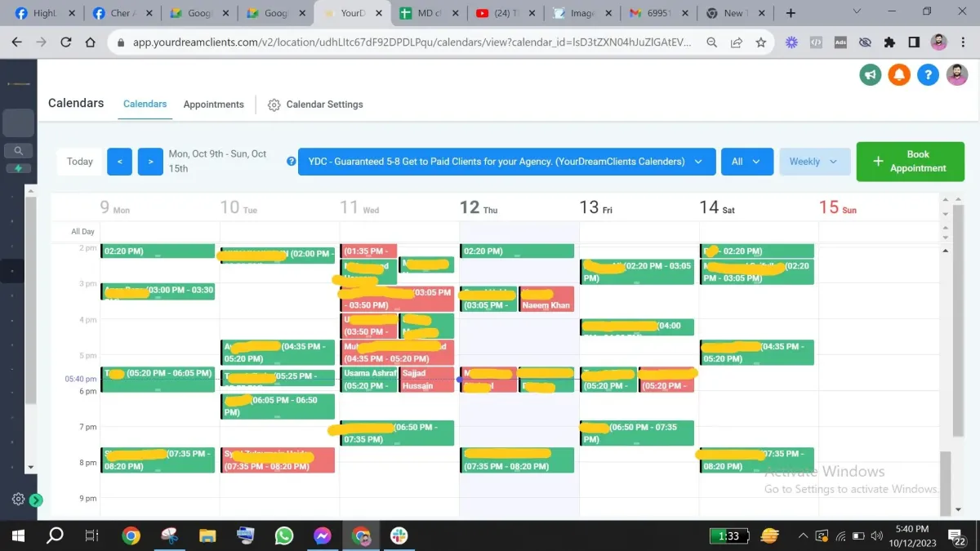
Task: Go to next week arrow button
Action: click(150, 162)
